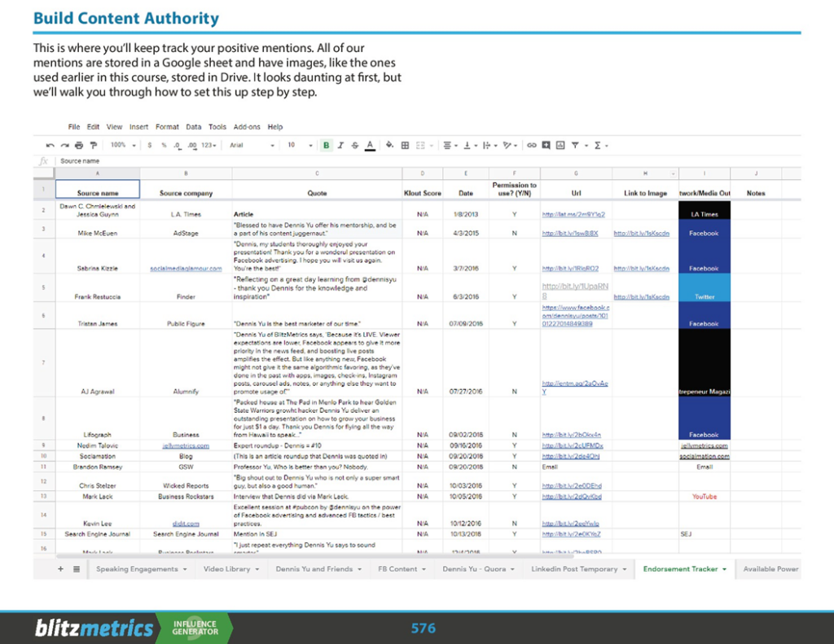Image resolution: width=834 pixels, height=644 pixels.
Task: Open the Arial font dropdown
Action: [x=252, y=145]
